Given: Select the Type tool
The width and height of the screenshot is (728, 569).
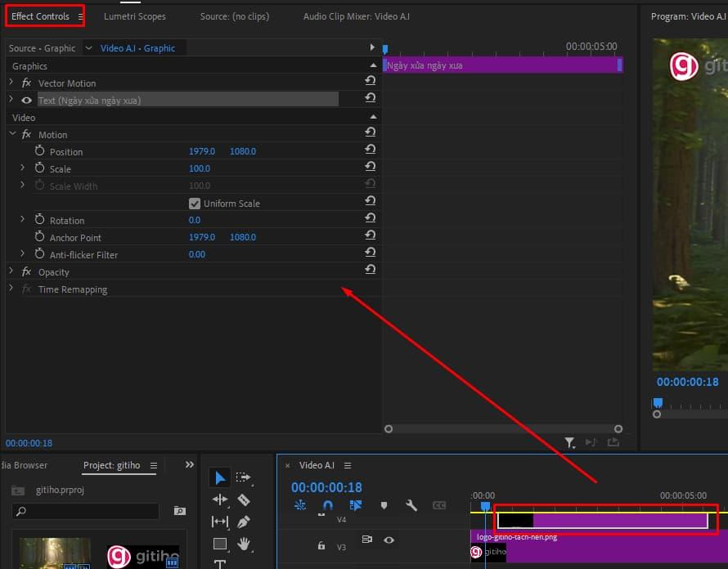Looking at the screenshot, I should (x=219, y=564).
